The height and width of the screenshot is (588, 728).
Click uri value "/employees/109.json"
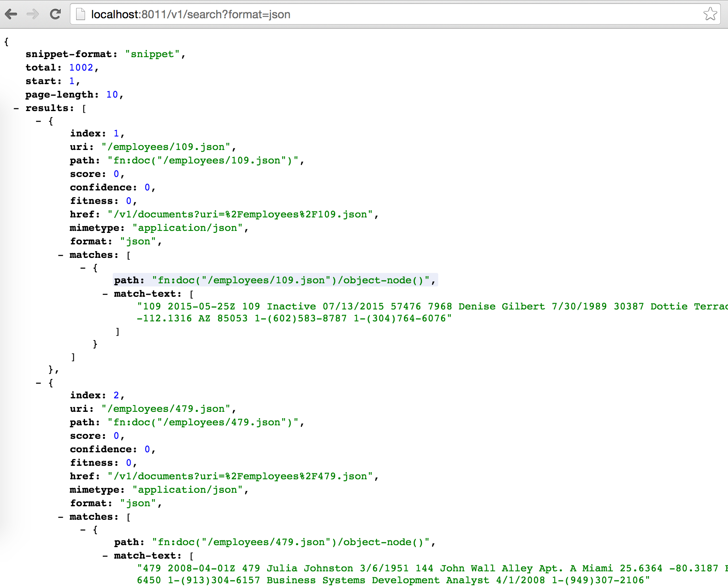click(x=166, y=147)
